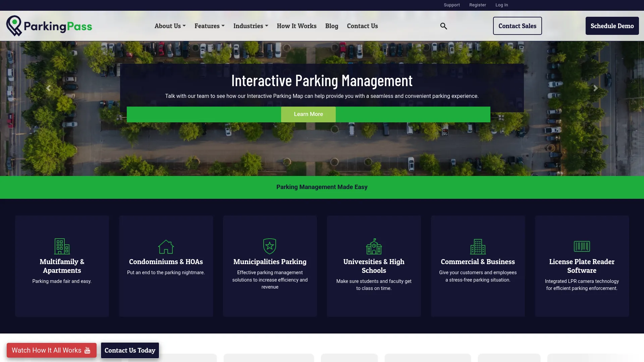Image resolution: width=644 pixels, height=362 pixels.
Task: Go to previous carousel slide arrow
Action: tap(48, 88)
